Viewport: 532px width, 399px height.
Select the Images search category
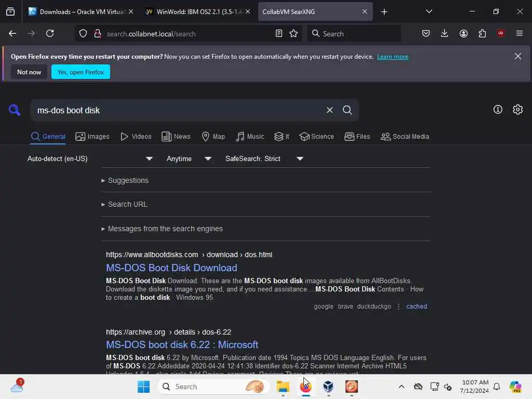tap(92, 137)
